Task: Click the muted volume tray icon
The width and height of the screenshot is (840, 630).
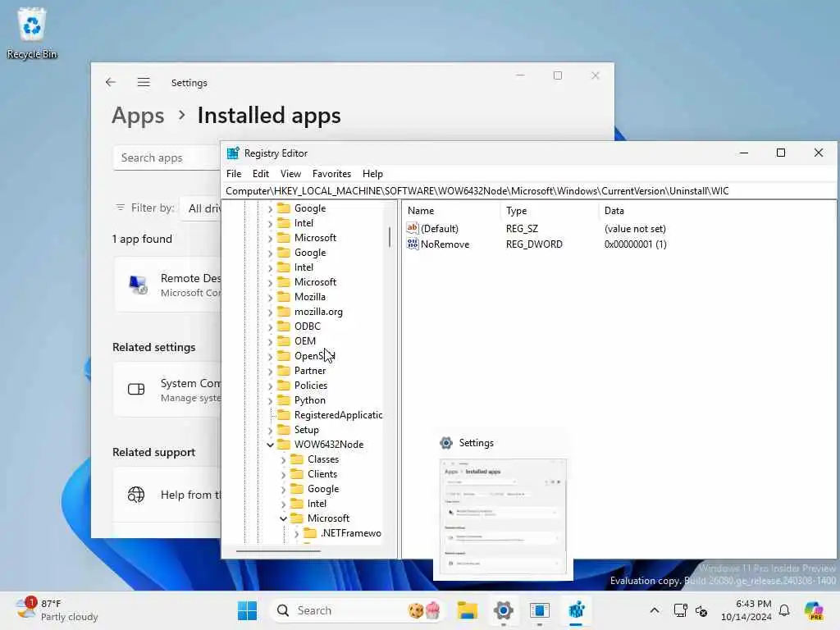Action: (701, 610)
